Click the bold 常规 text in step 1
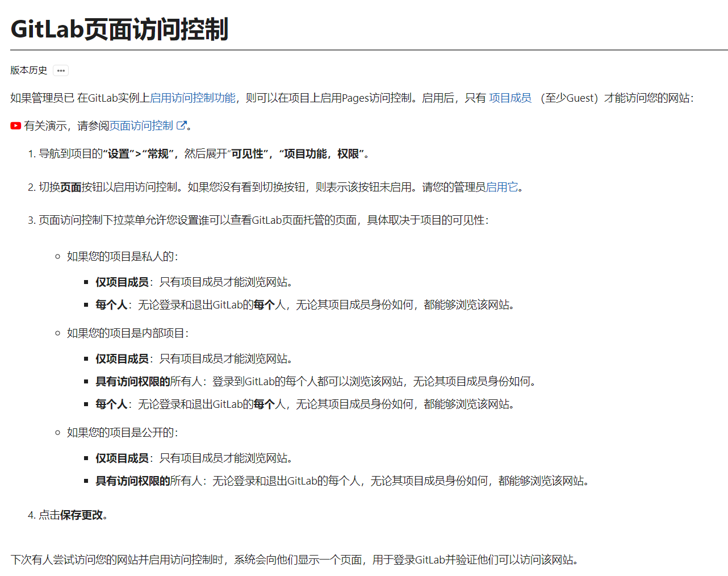 pos(158,154)
